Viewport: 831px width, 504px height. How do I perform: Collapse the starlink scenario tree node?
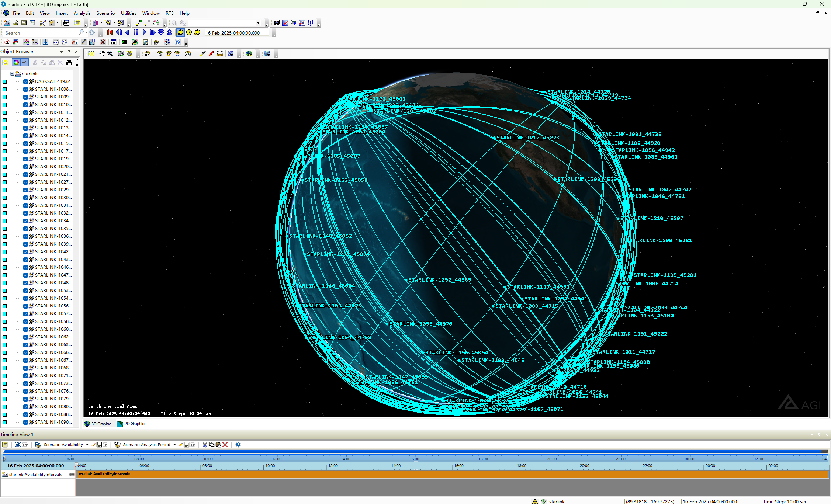[x=12, y=74]
